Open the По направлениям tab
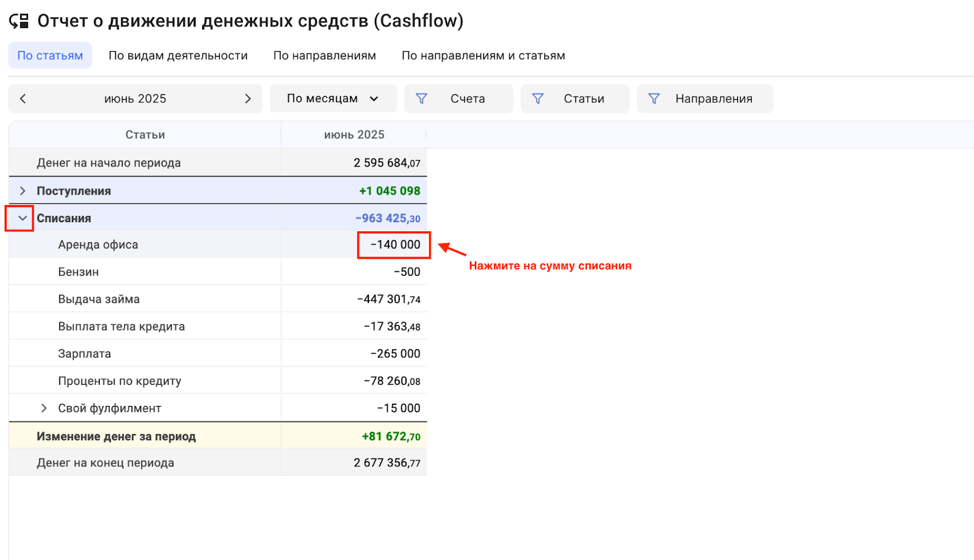Image resolution: width=974 pixels, height=560 pixels. pyautogui.click(x=324, y=55)
